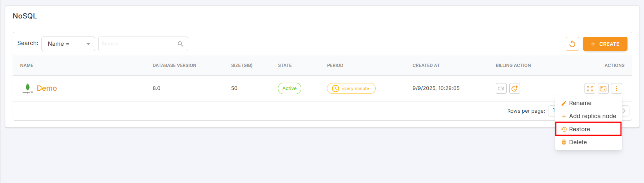
Task: Click the refresh list icon button
Action: point(572,44)
